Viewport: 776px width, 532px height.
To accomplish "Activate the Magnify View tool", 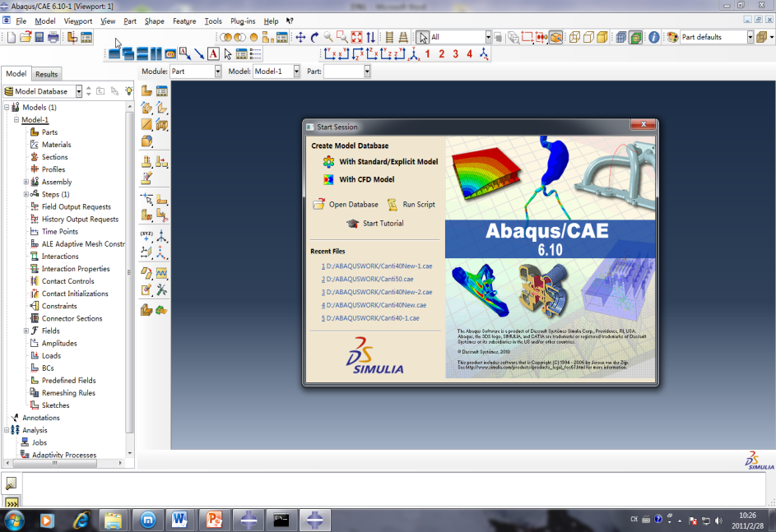I will pyautogui.click(x=328, y=37).
